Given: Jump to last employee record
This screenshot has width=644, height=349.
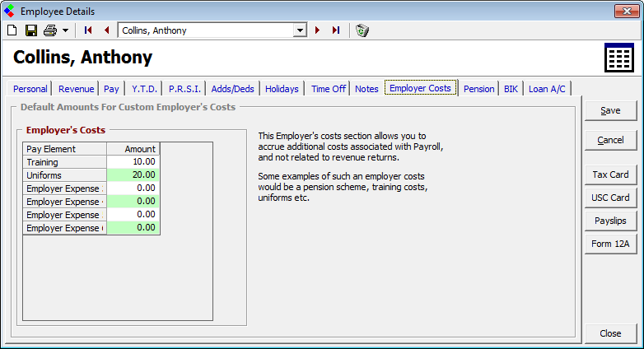Looking at the screenshot, I should click(336, 30).
